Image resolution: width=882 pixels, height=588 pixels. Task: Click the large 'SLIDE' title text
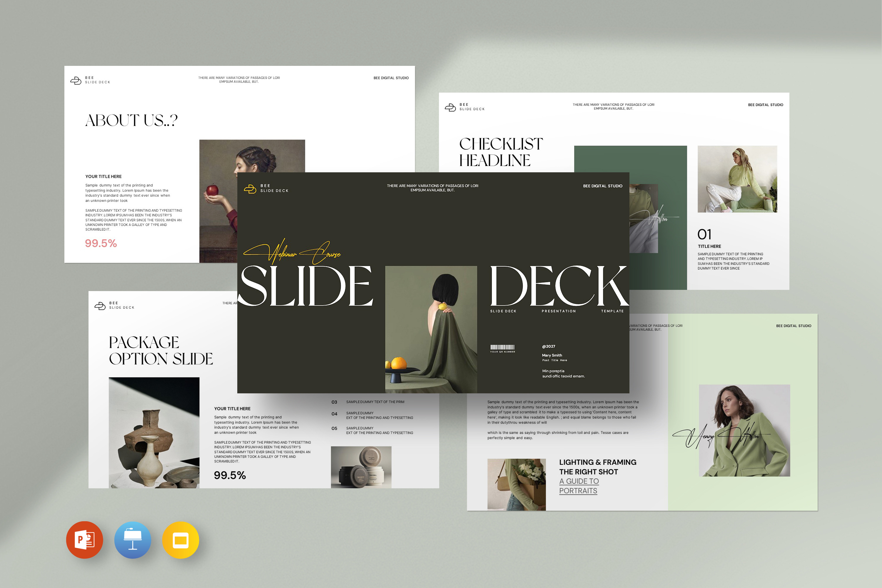click(305, 285)
